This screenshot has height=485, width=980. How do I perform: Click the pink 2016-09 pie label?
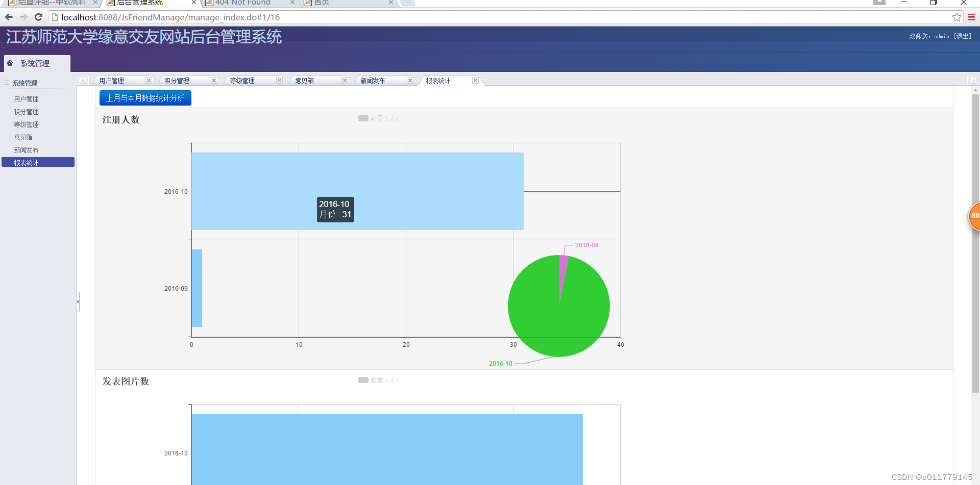(x=586, y=245)
